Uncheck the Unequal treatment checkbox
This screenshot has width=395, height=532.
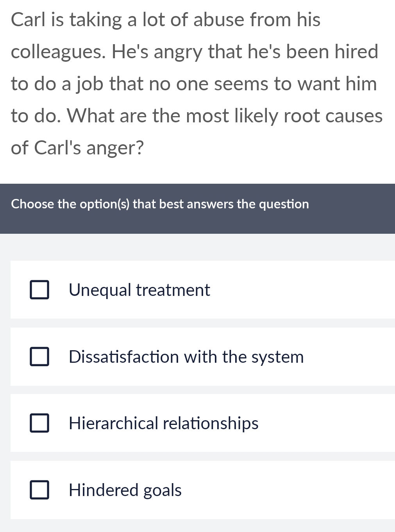[x=39, y=290]
